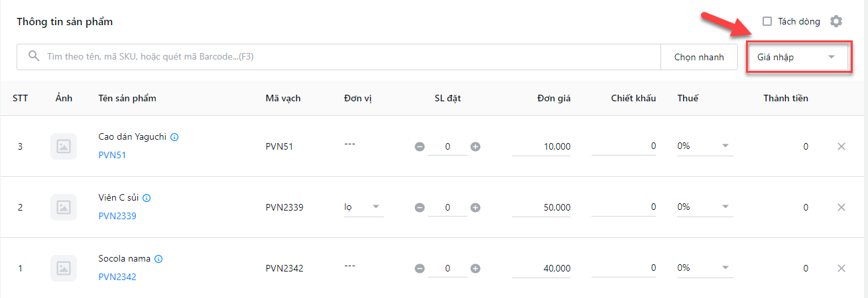
Task: Open the Thuế 0% dropdown for Cao dán Yaguchi
Action: click(x=705, y=146)
